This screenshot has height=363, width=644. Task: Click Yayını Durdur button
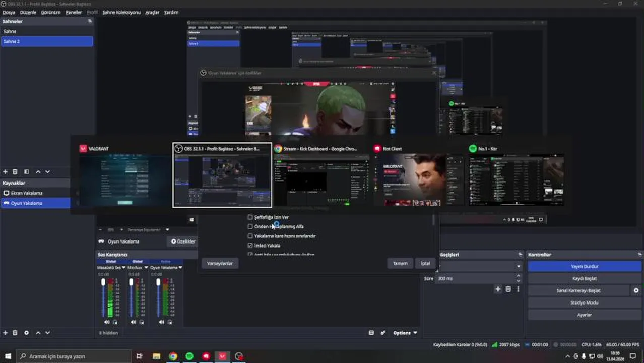(585, 266)
